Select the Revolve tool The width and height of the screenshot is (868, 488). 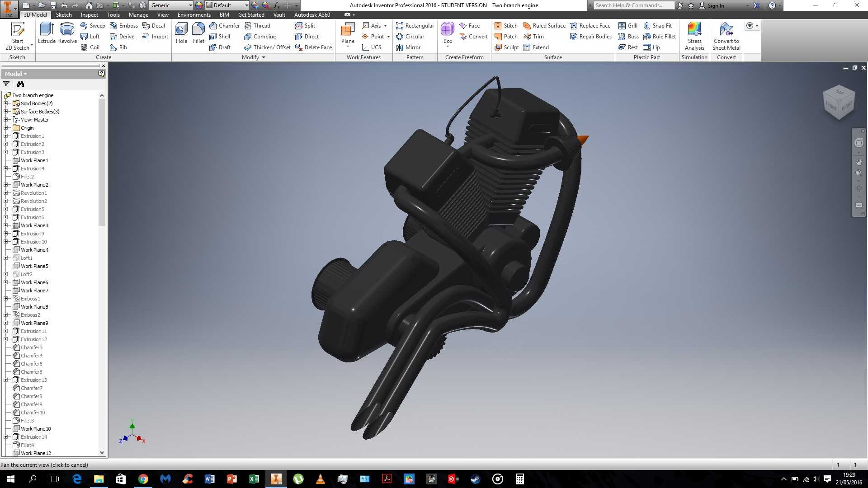pyautogui.click(x=67, y=33)
